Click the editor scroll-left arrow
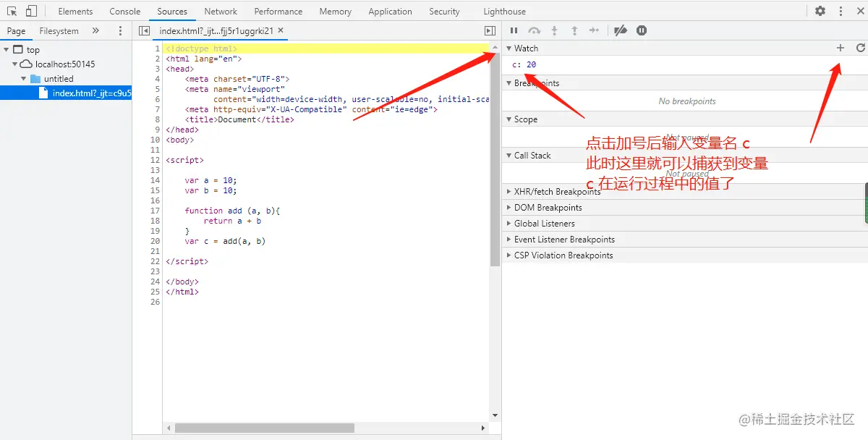The width and height of the screenshot is (868, 440). [169, 428]
